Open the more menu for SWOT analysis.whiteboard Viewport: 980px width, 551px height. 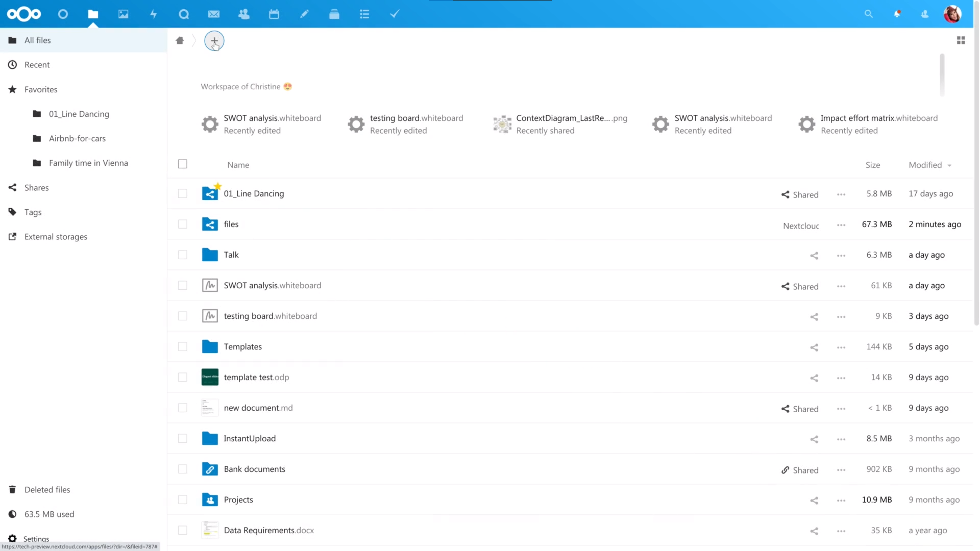coord(841,286)
